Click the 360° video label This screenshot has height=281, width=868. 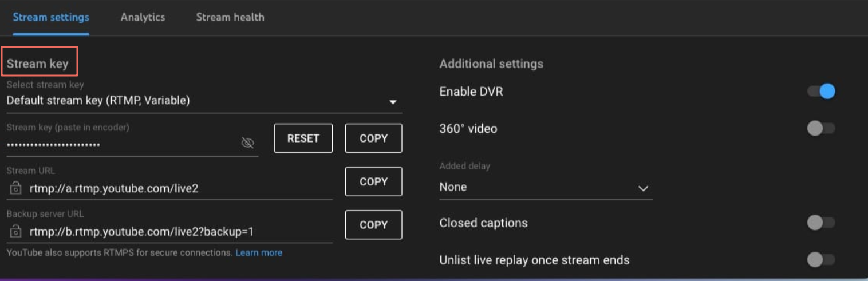[x=468, y=129]
